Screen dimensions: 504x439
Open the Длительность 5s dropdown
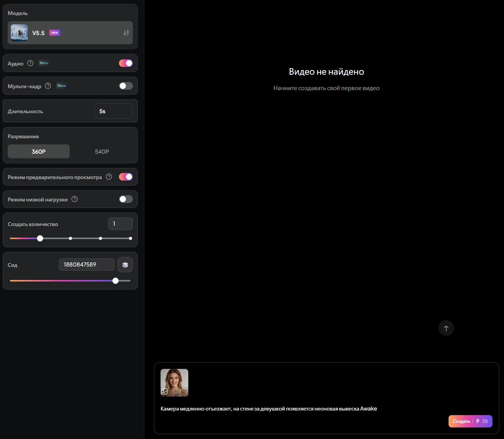click(113, 111)
